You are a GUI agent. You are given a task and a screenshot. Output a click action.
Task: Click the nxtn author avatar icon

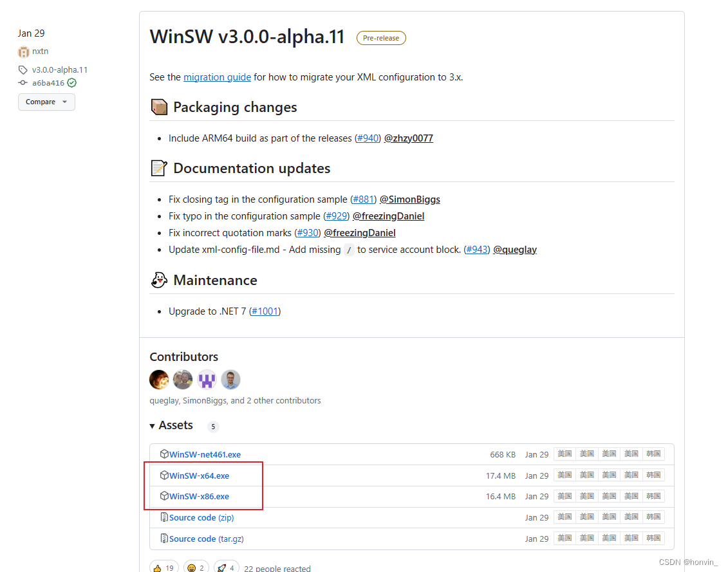23,51
